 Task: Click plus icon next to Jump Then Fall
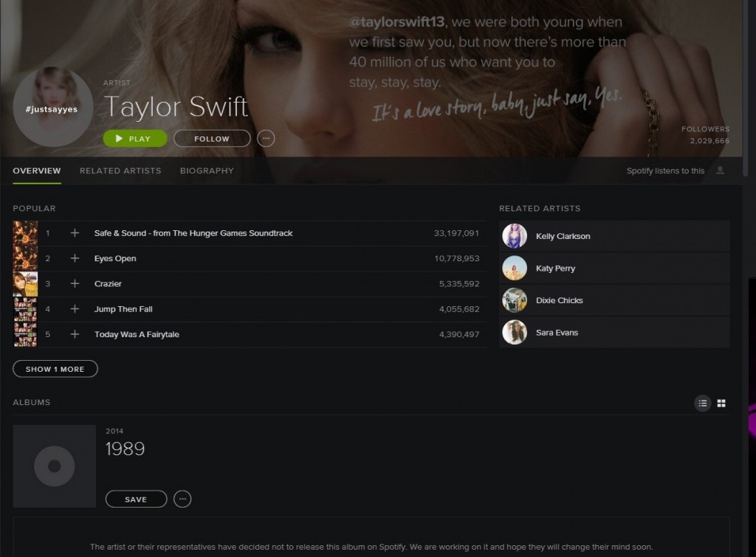click(x=75, y=309)
